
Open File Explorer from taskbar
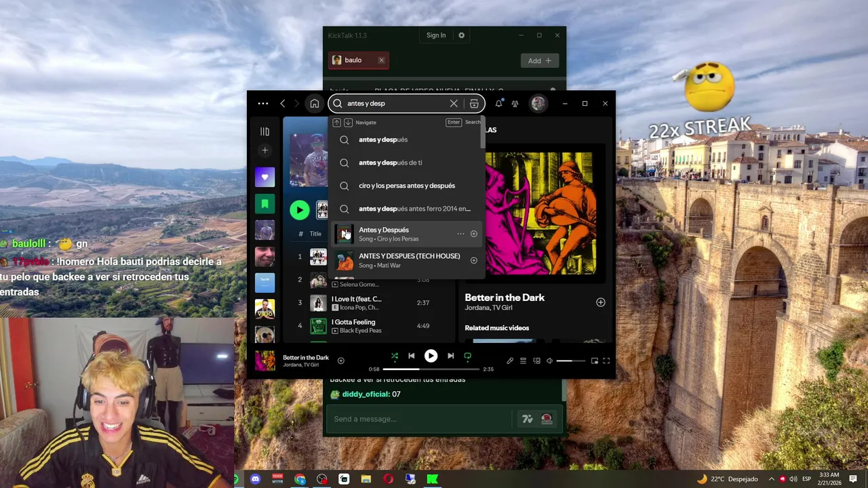366,479
